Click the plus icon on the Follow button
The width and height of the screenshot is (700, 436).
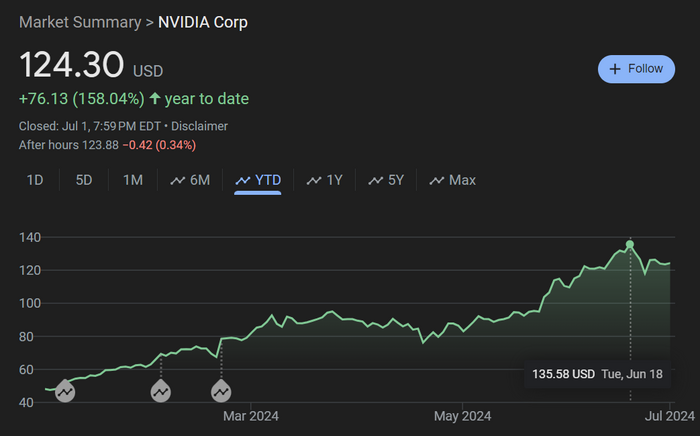click(613, 69)
